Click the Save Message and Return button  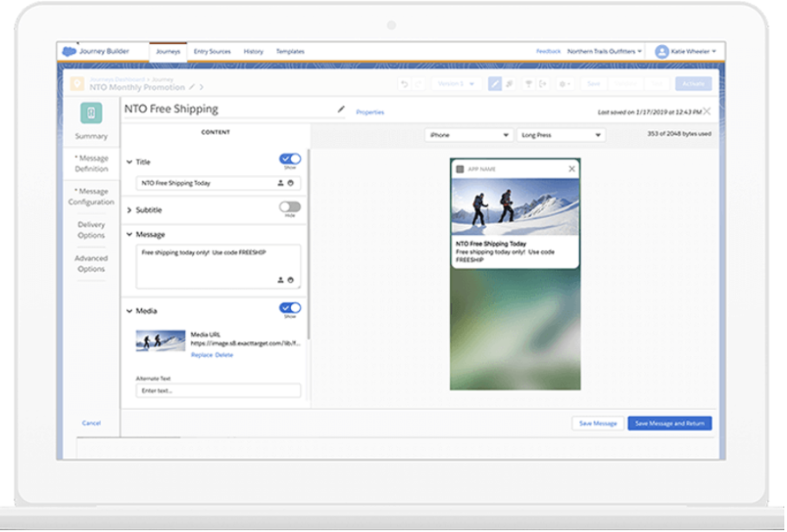click(x=670, y=424)
